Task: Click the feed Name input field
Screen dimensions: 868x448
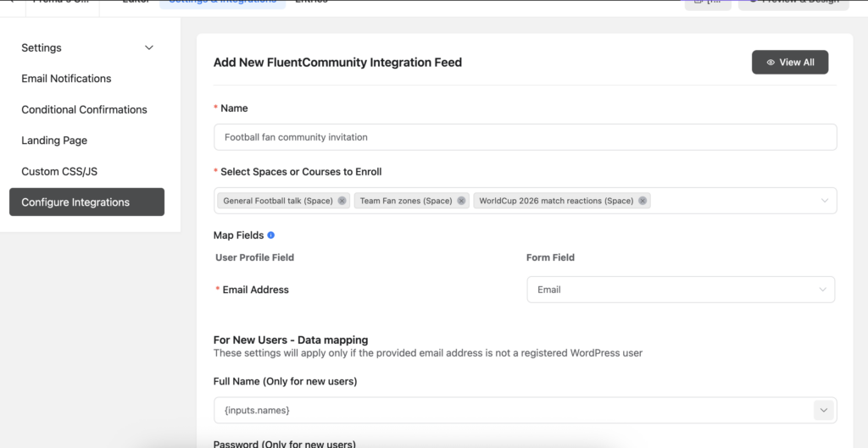Action: (525, 137)
